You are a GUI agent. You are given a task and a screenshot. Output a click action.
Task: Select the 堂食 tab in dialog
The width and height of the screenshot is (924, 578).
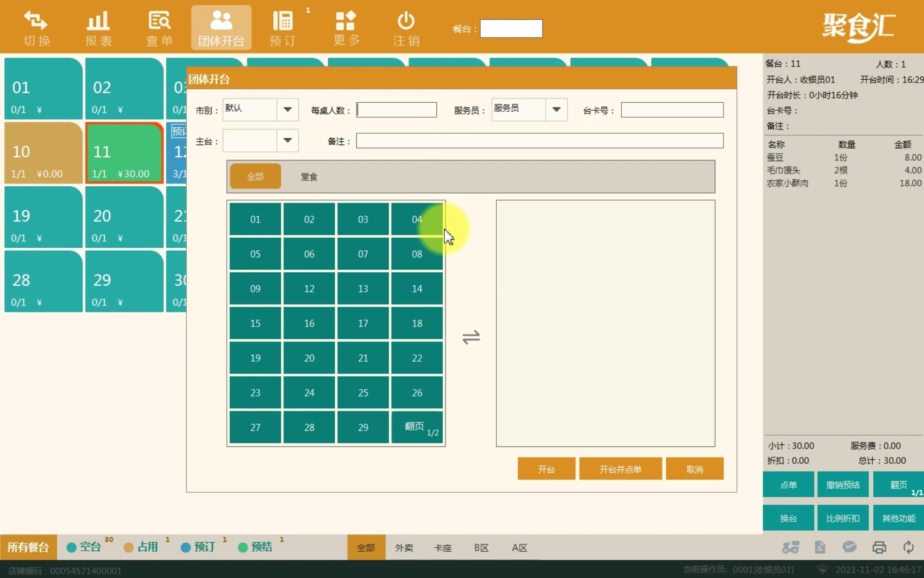pos(309,177)
